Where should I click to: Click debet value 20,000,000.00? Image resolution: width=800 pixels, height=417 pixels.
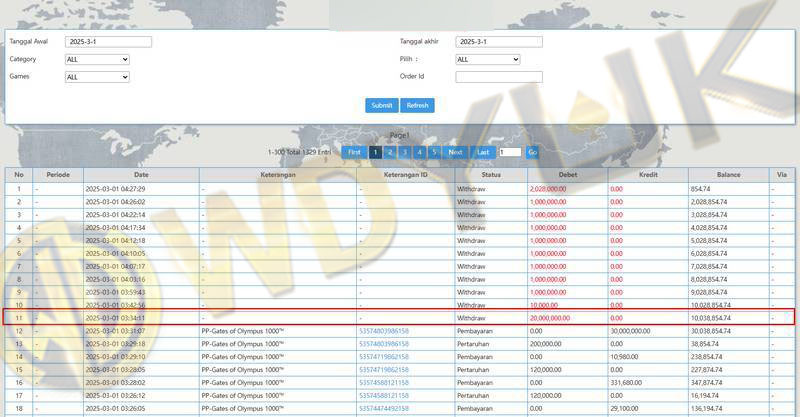click(550, 318)
